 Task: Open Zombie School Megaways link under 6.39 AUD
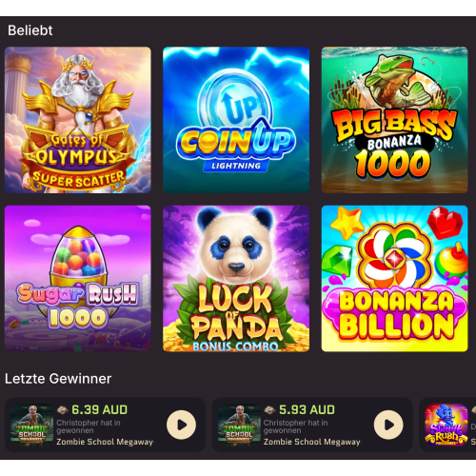click(x=105, y=442)
